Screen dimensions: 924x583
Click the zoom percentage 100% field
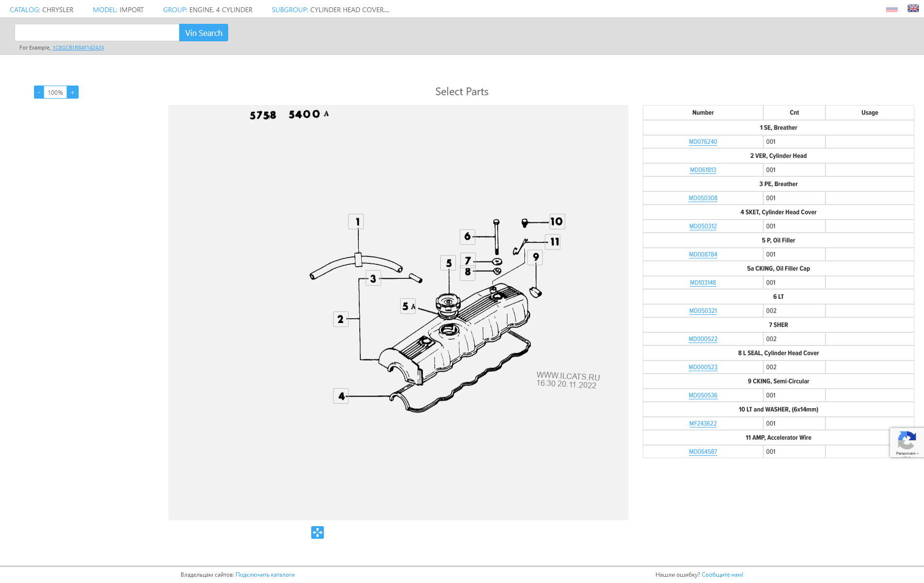(x=55, y=92)
